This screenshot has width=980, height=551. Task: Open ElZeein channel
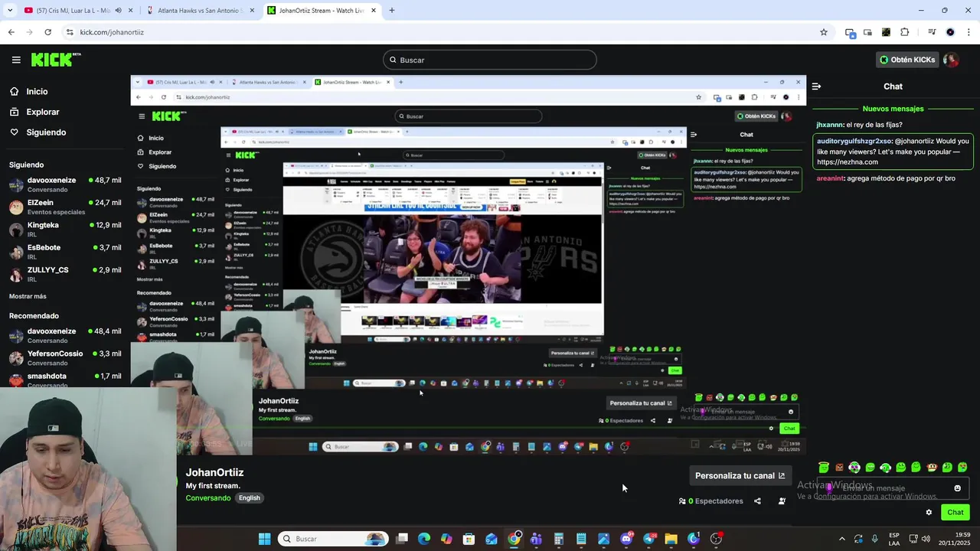(x=65, y=207)
